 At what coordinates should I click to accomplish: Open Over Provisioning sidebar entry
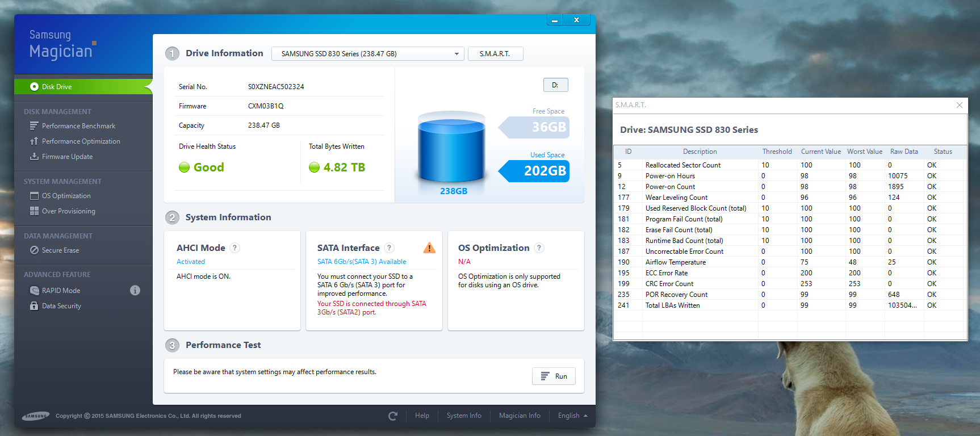pos(68,211)
